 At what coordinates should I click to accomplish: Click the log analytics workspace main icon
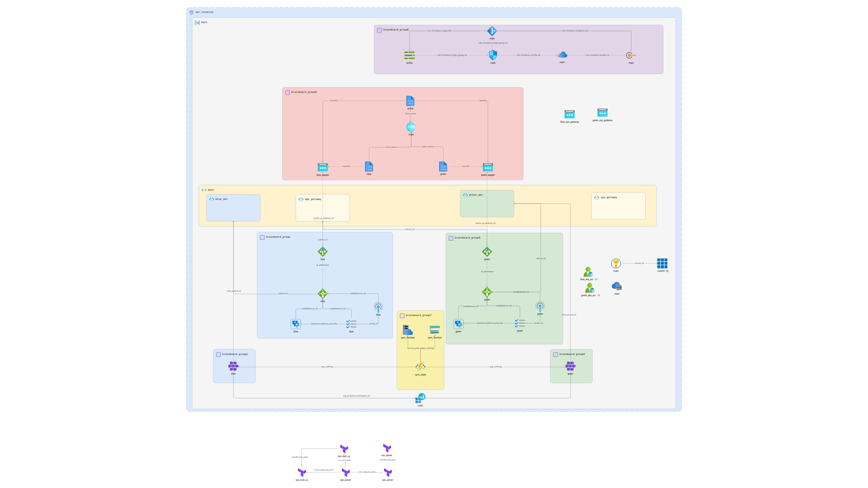pos(420,398)
